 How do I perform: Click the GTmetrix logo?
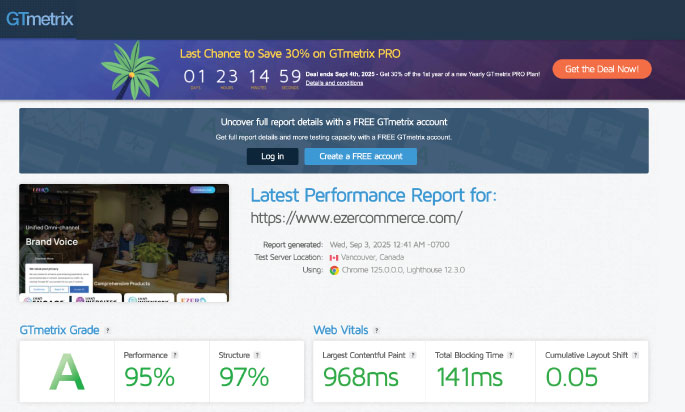[40, 19]
